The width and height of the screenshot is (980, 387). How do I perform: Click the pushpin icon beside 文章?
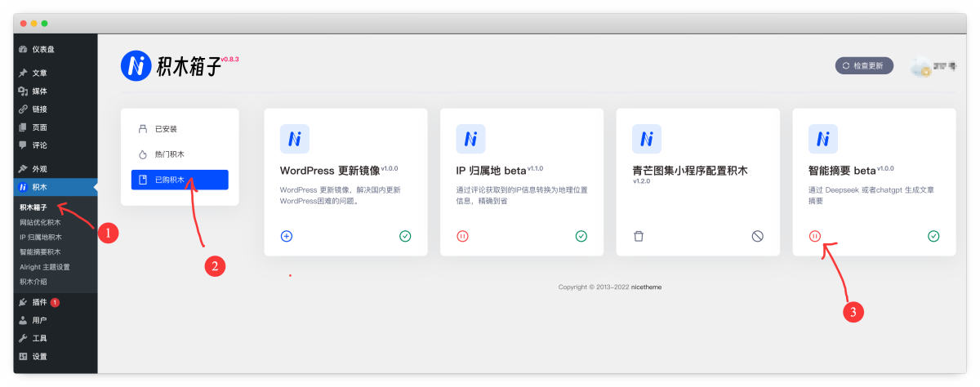23,73
